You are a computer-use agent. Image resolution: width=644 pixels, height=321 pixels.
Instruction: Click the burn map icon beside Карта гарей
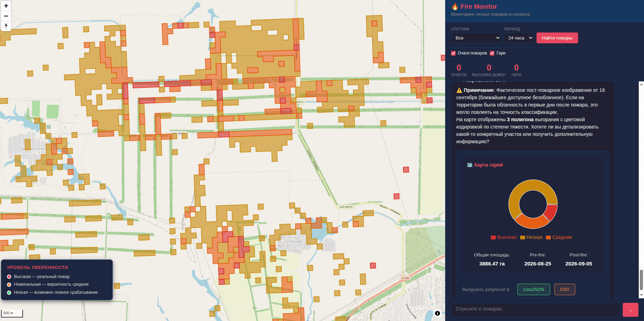coord(470,165)
